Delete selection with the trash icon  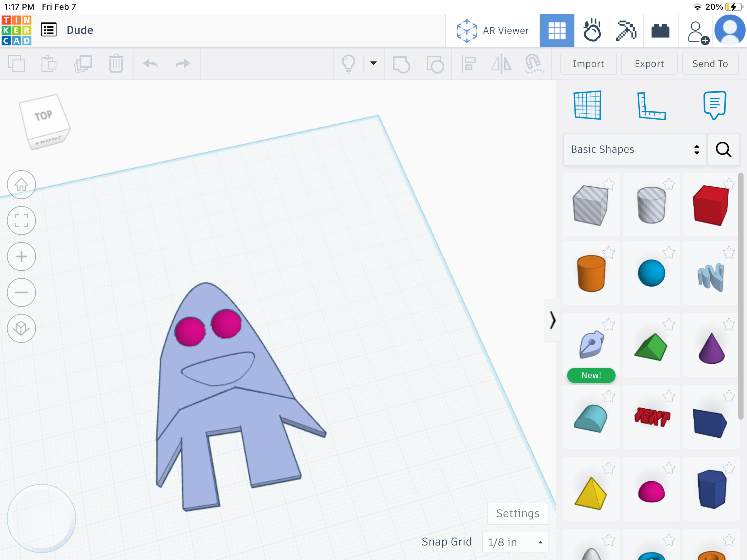tap(116, 64)
